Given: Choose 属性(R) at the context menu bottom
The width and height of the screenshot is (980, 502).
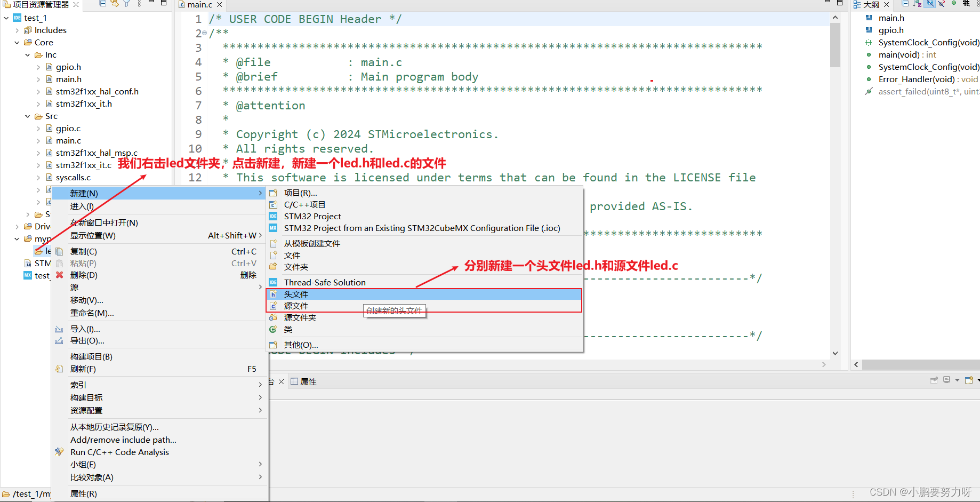Looking at the screenshot, I should [159, 494].
